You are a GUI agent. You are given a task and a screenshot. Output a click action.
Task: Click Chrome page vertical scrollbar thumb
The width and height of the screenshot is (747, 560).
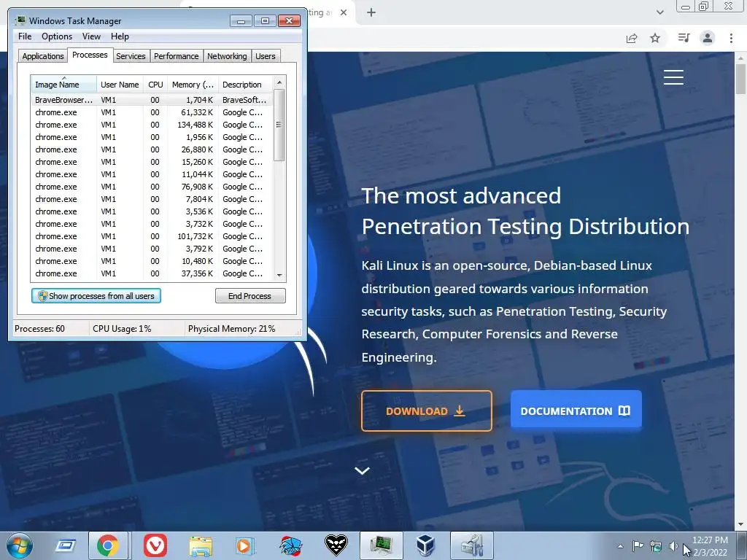point(740,79)
